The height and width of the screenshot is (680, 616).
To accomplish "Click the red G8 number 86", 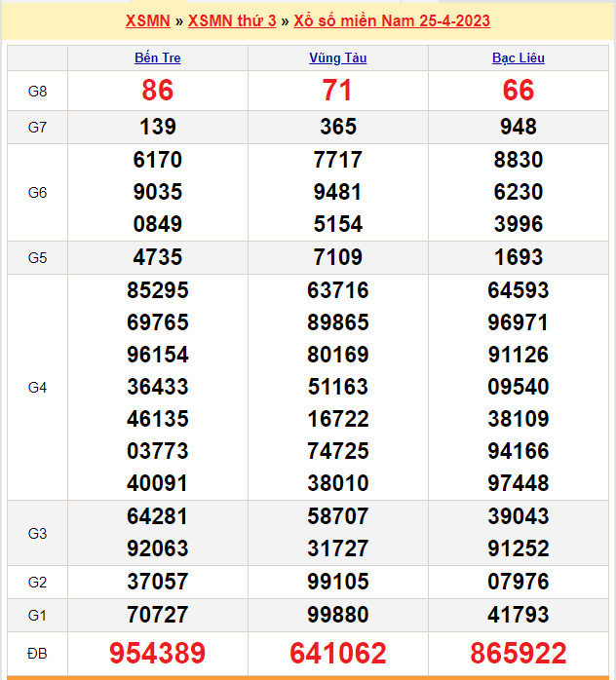I will pos(157,91).
